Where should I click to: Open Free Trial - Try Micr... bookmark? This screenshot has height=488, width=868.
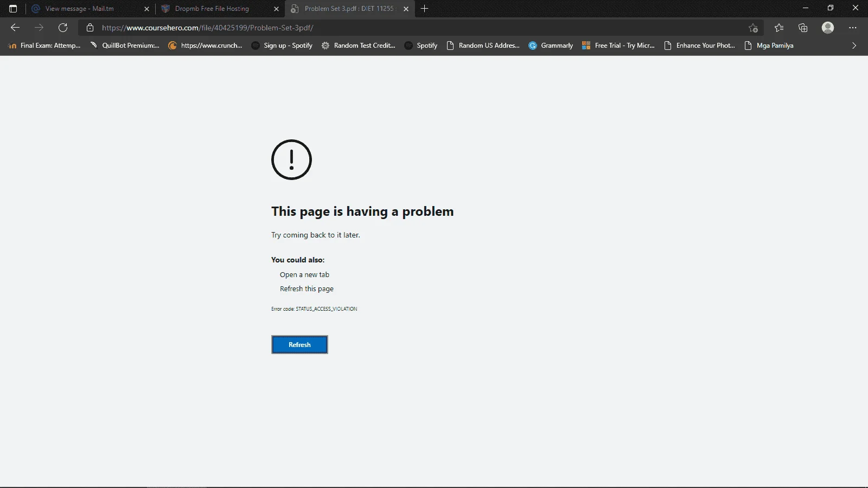[618, 46]
